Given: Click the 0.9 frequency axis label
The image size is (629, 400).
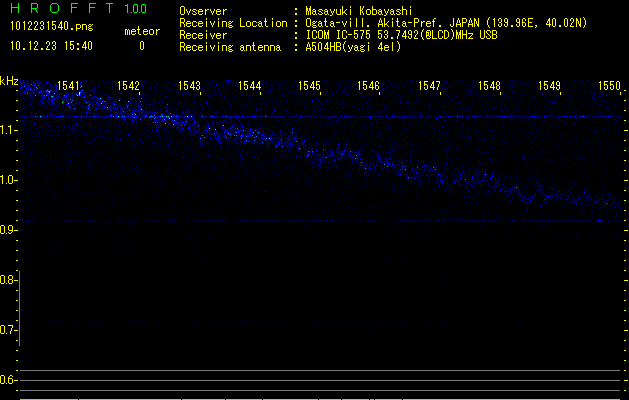Looking at the screenshot, I should click(x=9, y=230).
